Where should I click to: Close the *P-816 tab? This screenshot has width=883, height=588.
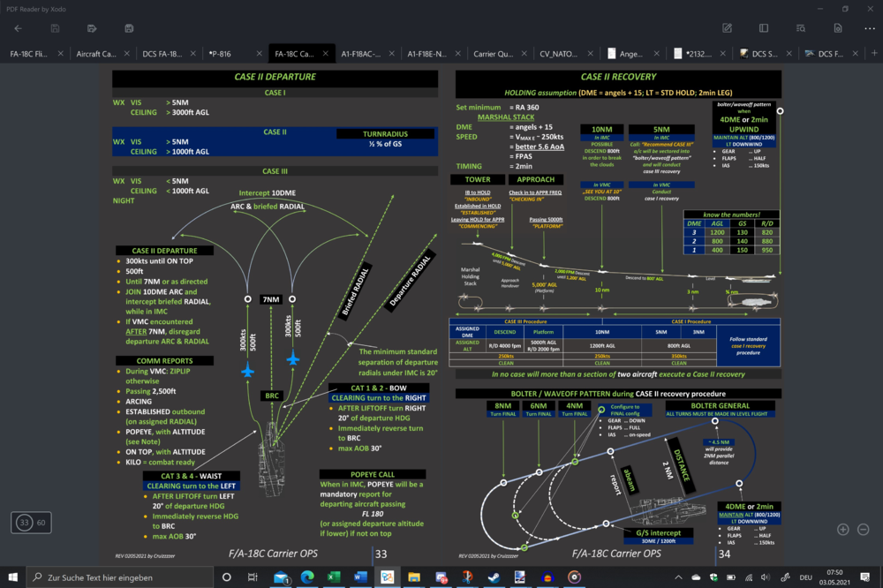(259, 53)
